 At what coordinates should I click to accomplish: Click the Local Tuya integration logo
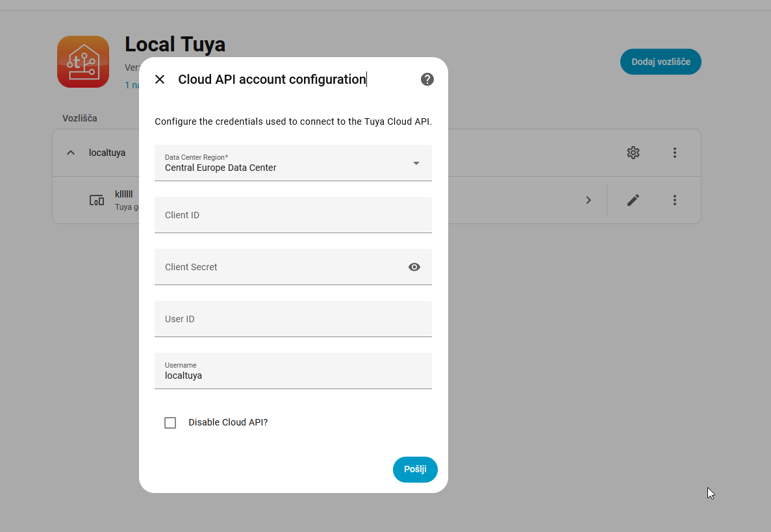pyautogui.click(x=83, y=62)
